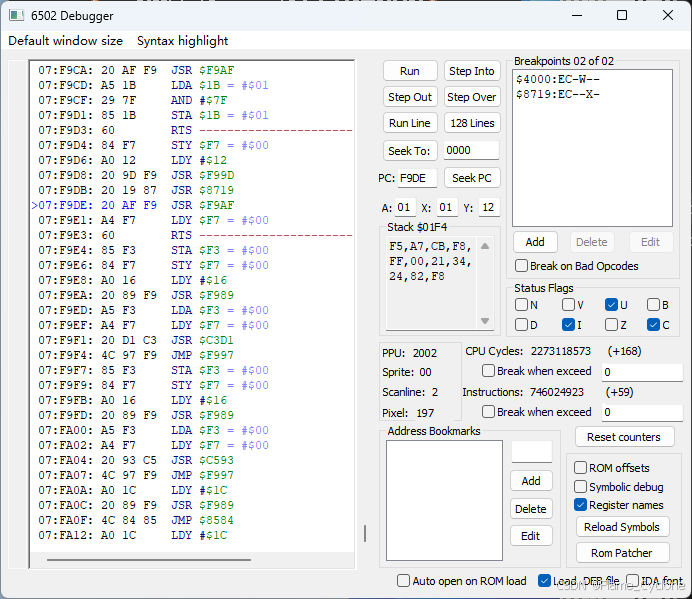This screenshot has height=599, width=692.
Task: Click Delete in Address Bookmarks
Action: (531, 509)
